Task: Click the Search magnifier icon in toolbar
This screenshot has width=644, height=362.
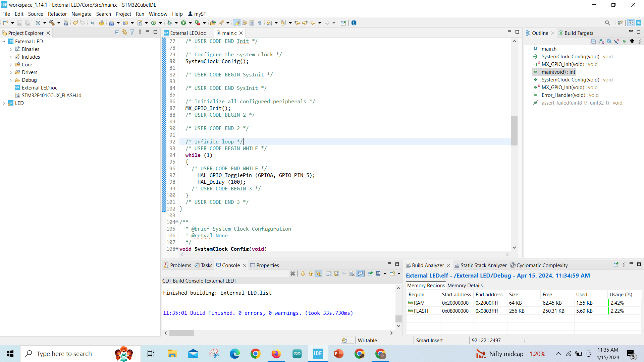Action: click(x=607, y=23)
